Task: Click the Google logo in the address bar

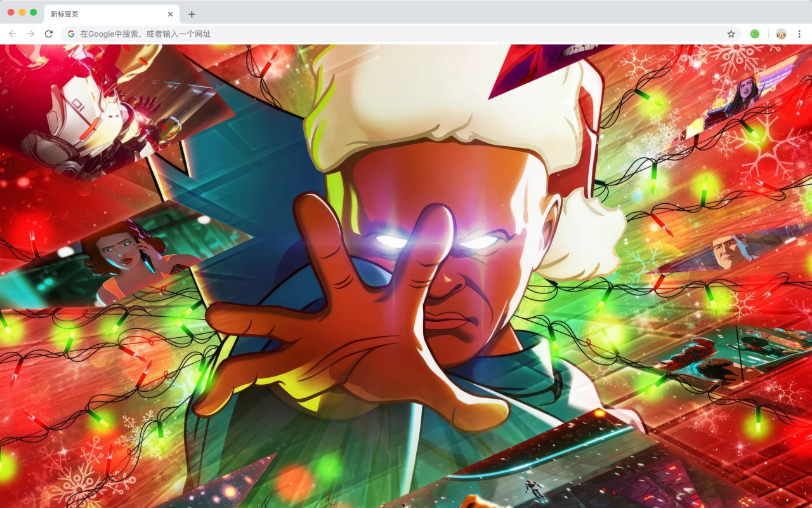Action: (x=71, y=34)
